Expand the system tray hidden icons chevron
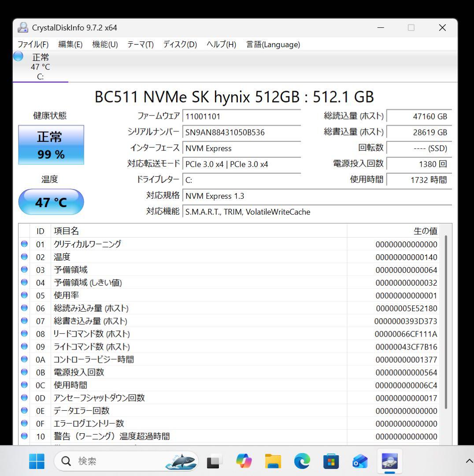The height and width of the screenshot is (476, 474). [469, 461]
